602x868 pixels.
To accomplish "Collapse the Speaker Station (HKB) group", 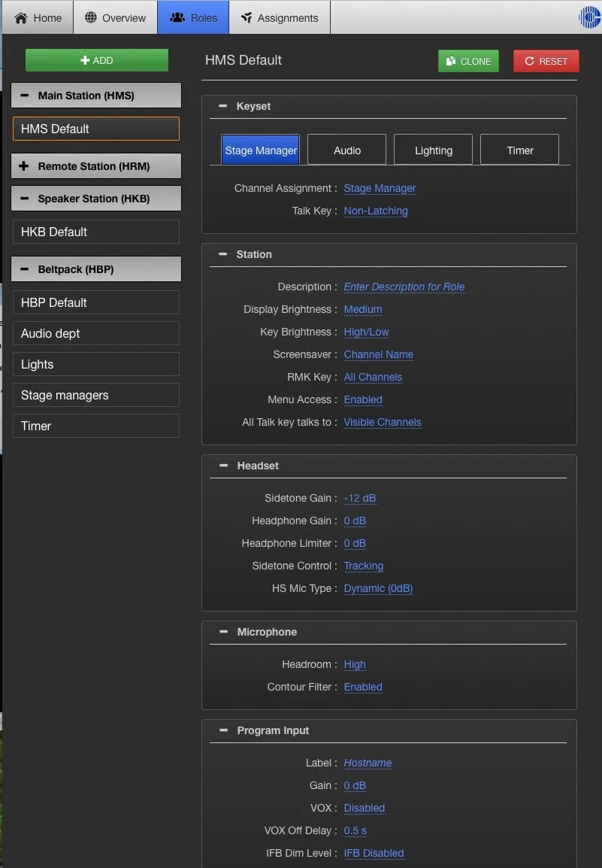I will (96, 198).
